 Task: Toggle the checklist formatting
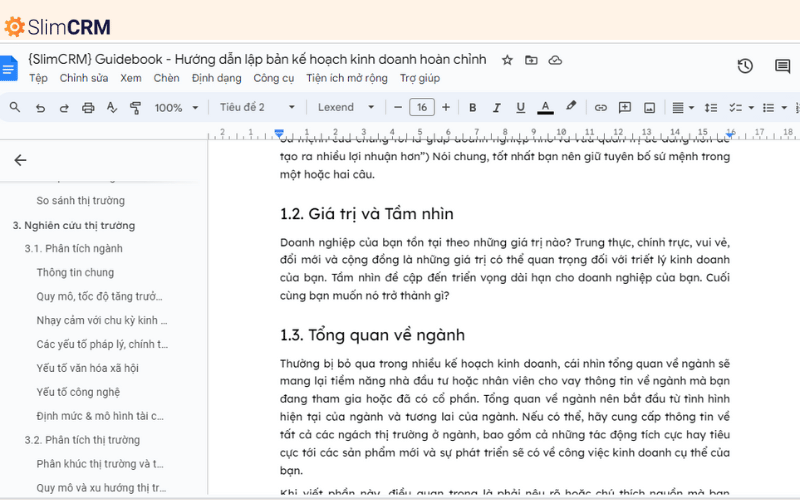click(735, 108)
